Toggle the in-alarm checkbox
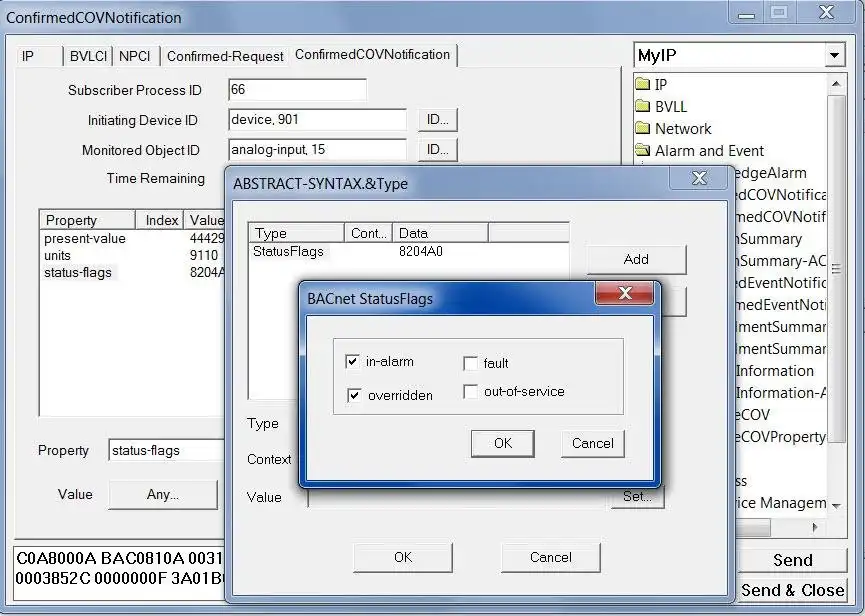 point(352,361)
